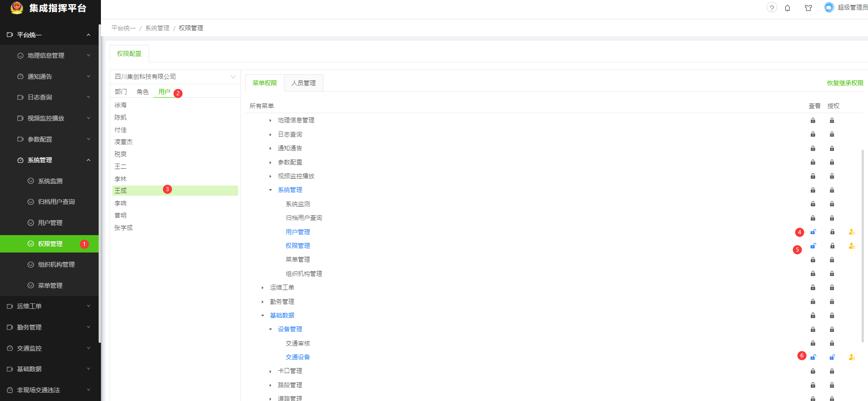
Task: Click the 基础数据 sidebar icon
Action: (x=10, y=369)
